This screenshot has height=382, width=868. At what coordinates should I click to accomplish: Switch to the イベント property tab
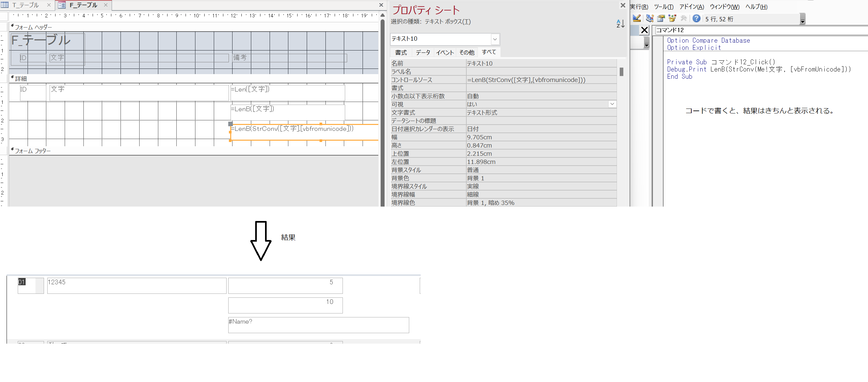[x=445, y=52]
